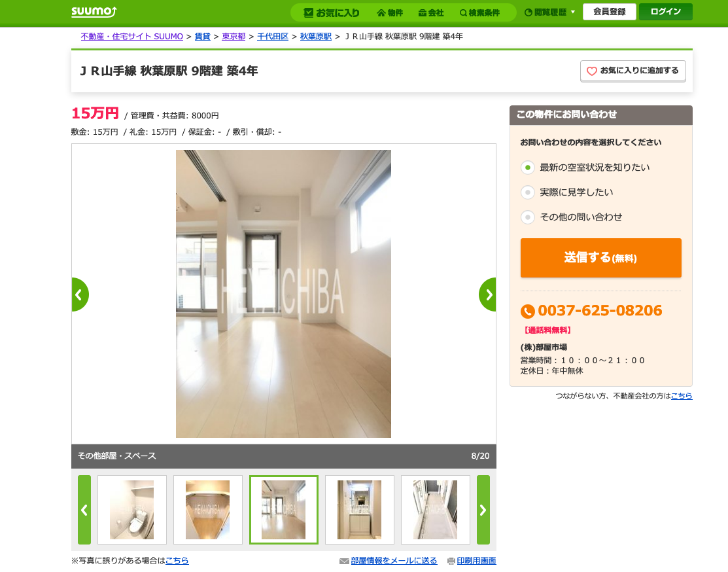
Task: Open 会社 briefcase icon menu
Action: pyautogui.click(x=431, y=12)
